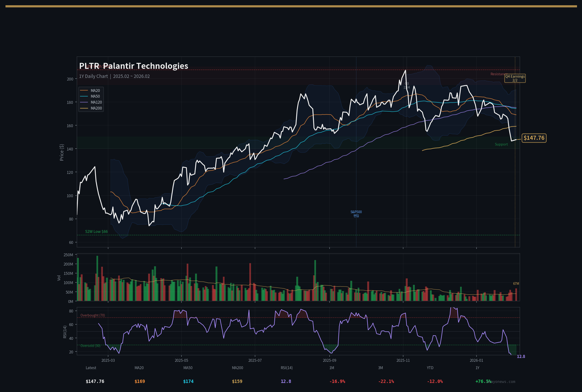Click the 1Y +76.5% return value

coord(482,382)
